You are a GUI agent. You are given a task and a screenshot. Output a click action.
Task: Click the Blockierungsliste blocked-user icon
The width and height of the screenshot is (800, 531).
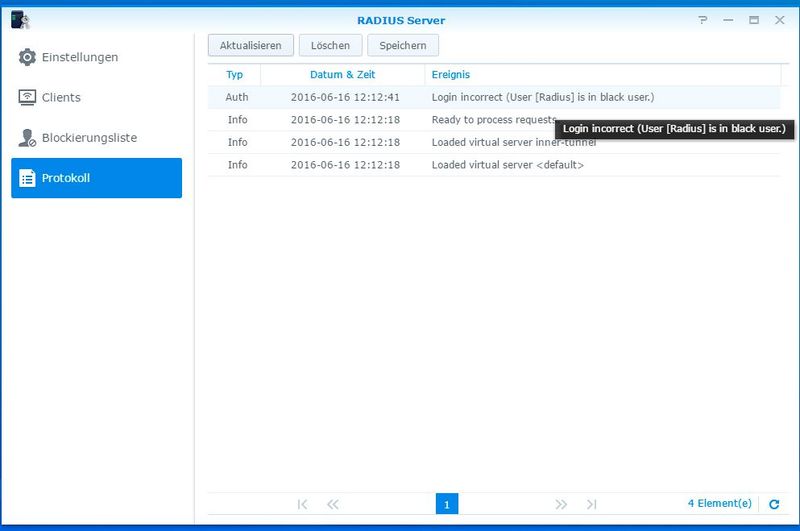(27, 138)
